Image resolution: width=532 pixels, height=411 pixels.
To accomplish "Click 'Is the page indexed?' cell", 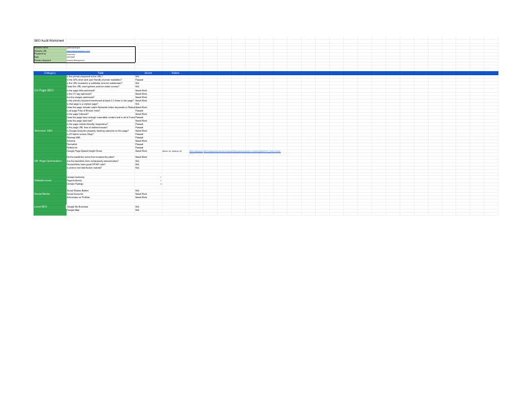I will click(x=101, y=114).
